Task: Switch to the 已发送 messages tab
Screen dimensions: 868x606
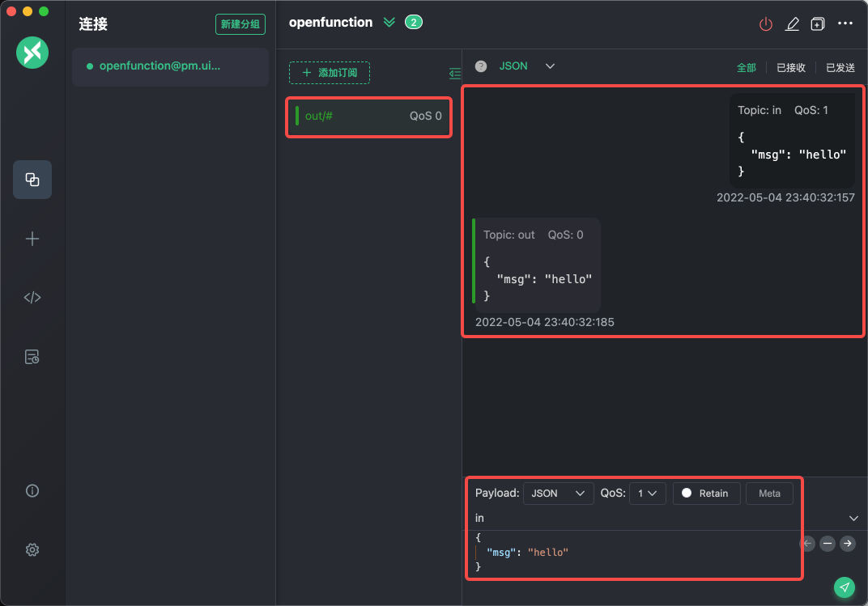Action: coord(840,68)
